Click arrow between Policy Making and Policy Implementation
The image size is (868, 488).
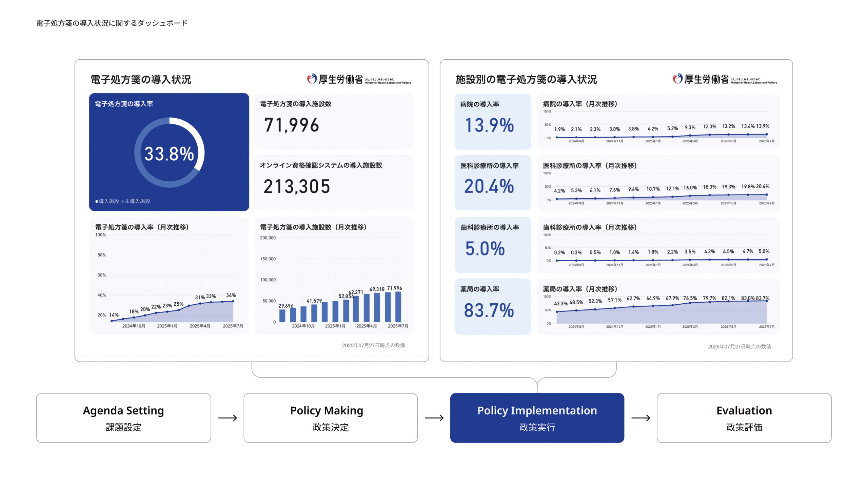pyautogui.click(x=434, y=418)
